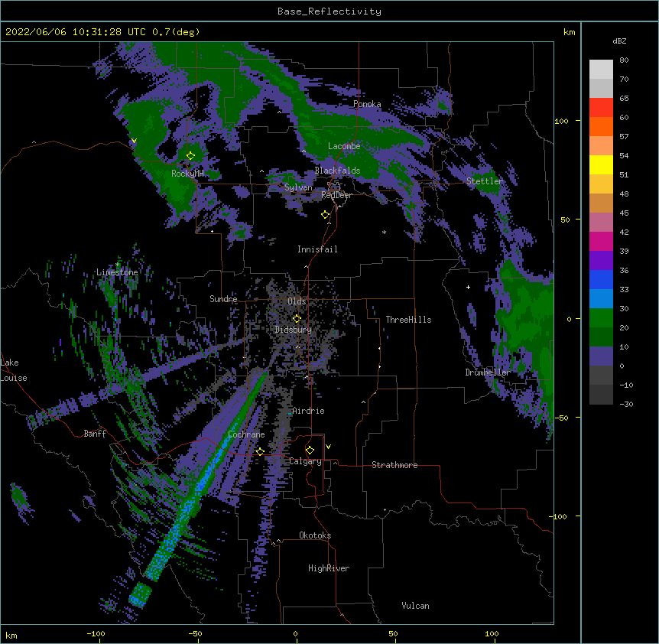Viewport: 659px width, 644px height.
Task: Click the dBZ legend heading
Action: pos(619,41)
